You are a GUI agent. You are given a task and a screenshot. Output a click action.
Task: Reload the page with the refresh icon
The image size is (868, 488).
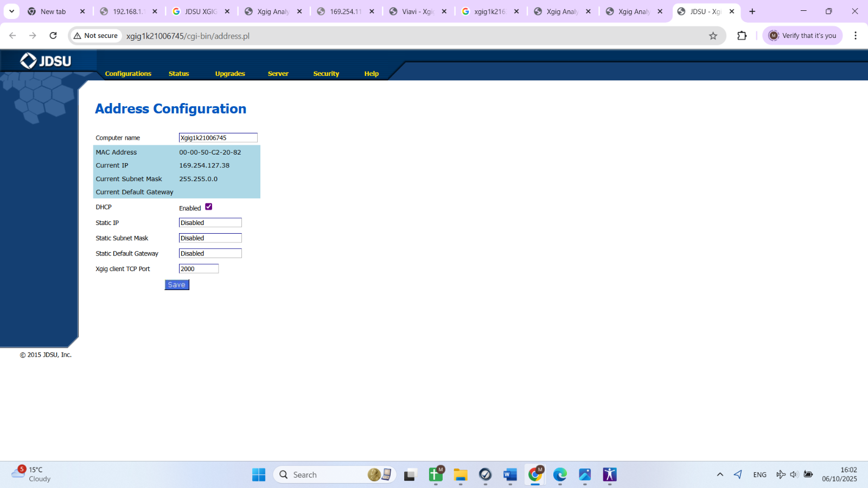(x=53, y=36)
